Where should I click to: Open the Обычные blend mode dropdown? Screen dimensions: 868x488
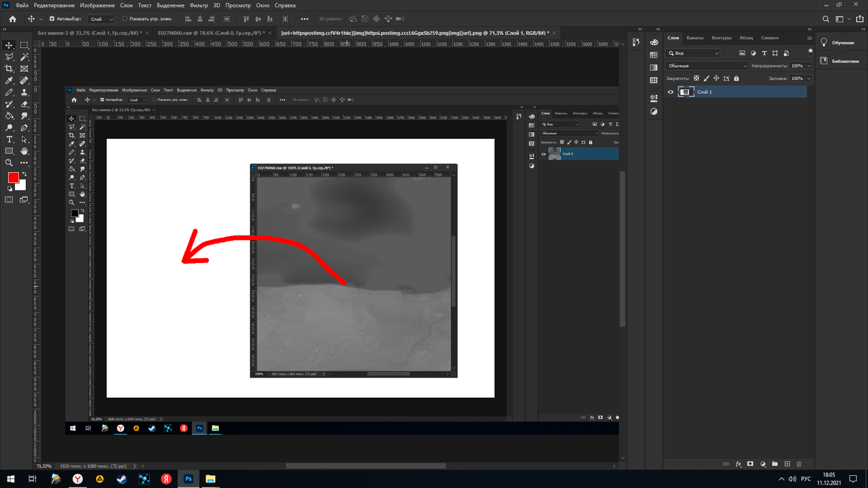tap(707, 66)
